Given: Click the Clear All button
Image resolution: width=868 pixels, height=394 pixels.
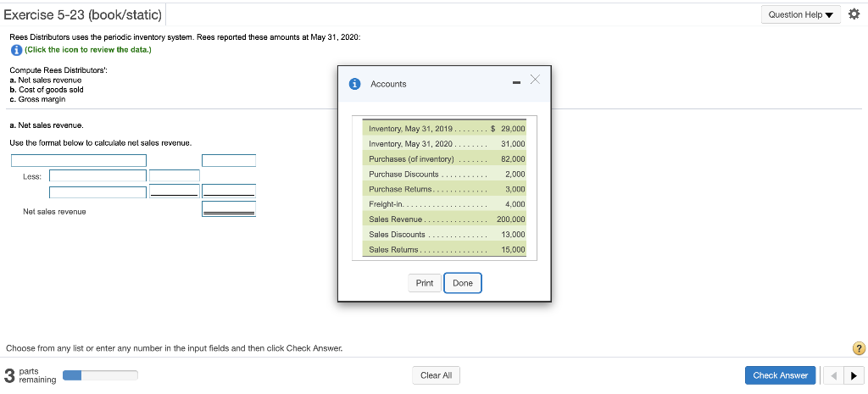Looking at the screenshot, I should [437, 375].
